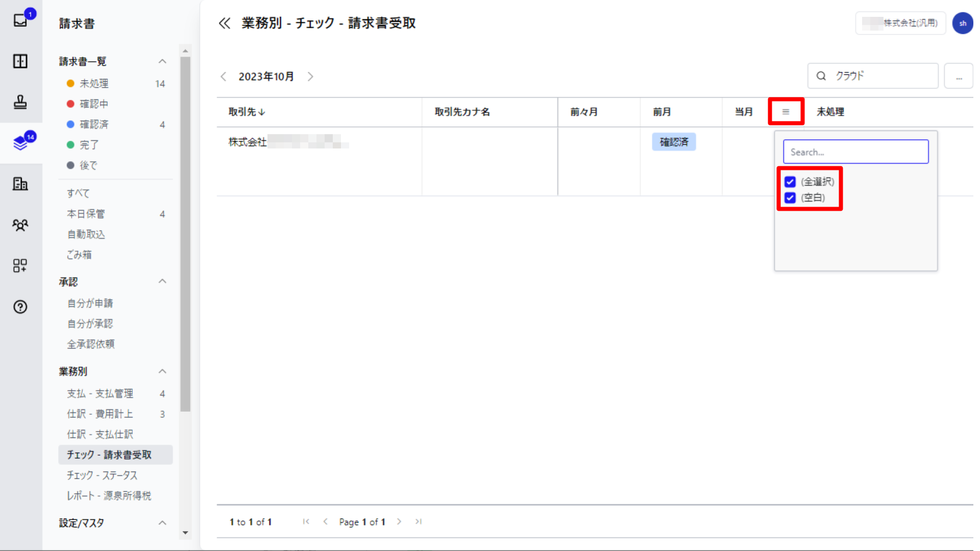The width and height of the screenshot is (980, 551).
Task: Click the 前月 column header
Action: [662, 112]
